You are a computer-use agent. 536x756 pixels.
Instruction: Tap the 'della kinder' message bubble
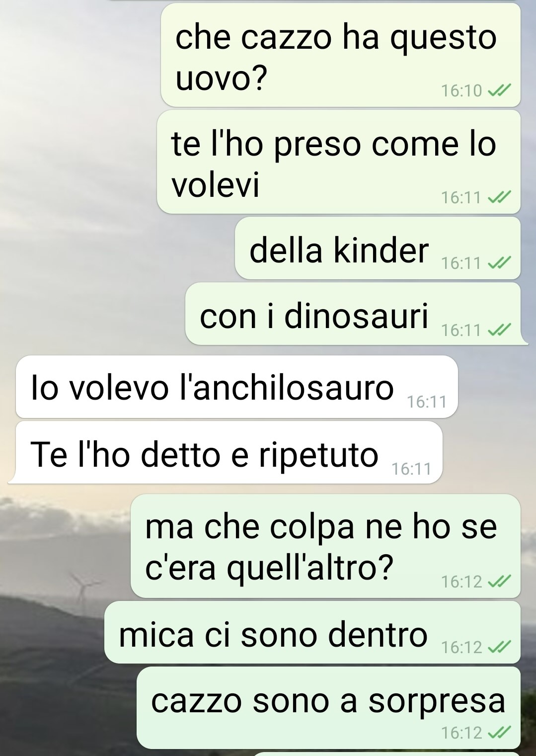tap(378, 248)
